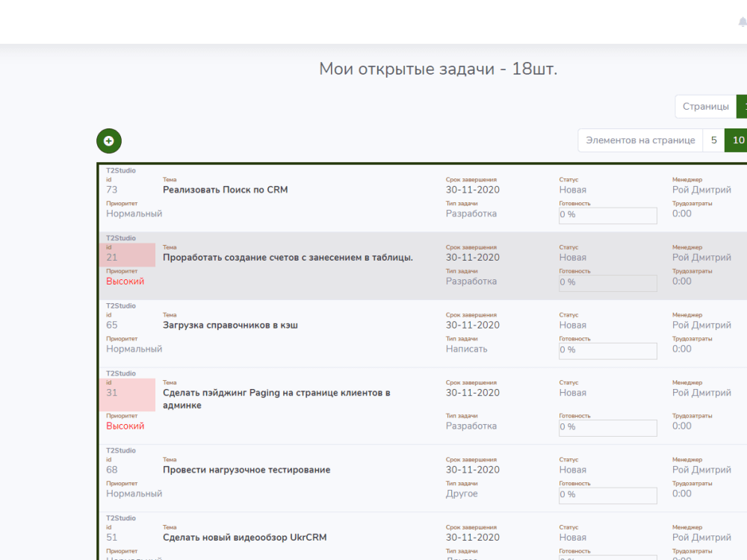Click manager 'Рой Дмитрий' in task 51
747x560 pixels.
pyautogui.click(x=701, y=538)
